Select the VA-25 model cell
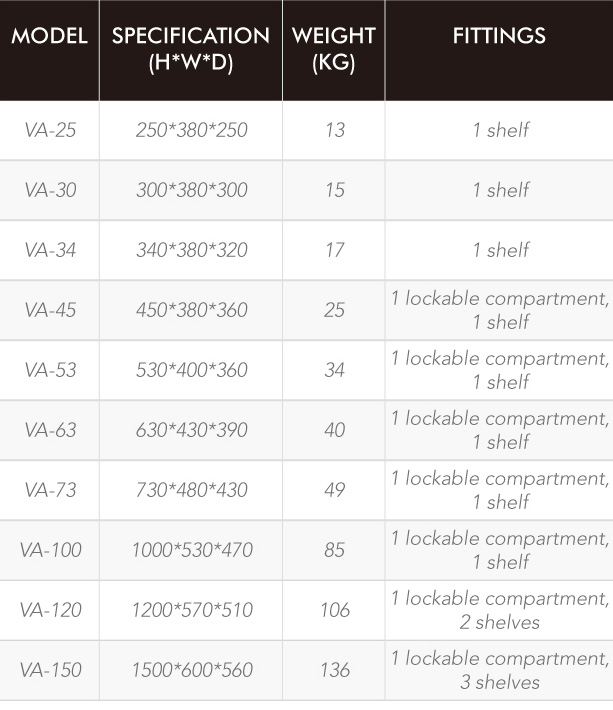The width and height of the screenshot is (613, 710). [50, 130]
